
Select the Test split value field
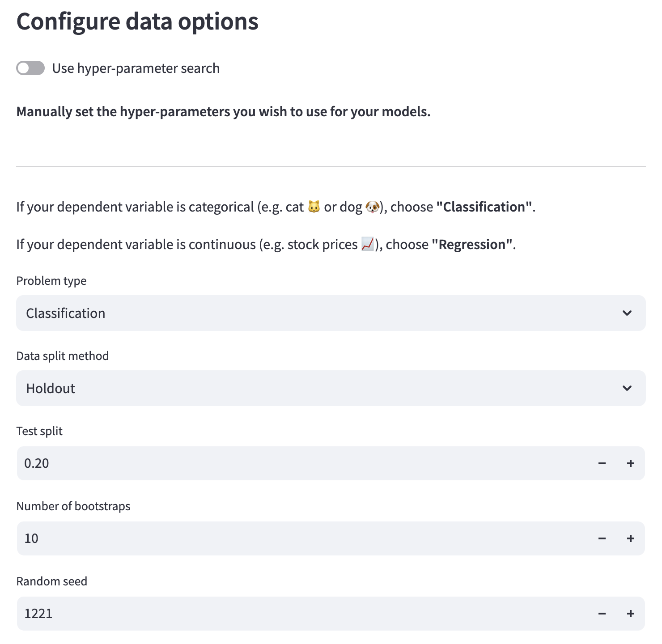268,463
